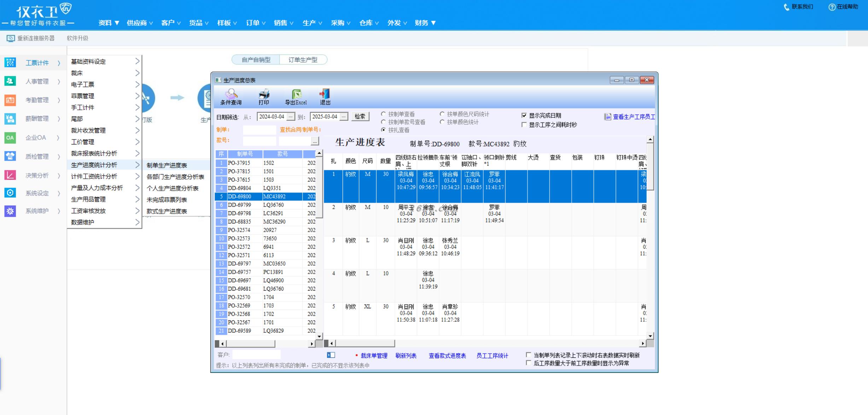The width and height of the screenshot is (868, 415).
Task: Enable 当制单列表记录上下滚动时右表数据实时刷新 checkbox
Action: (529, 355)
